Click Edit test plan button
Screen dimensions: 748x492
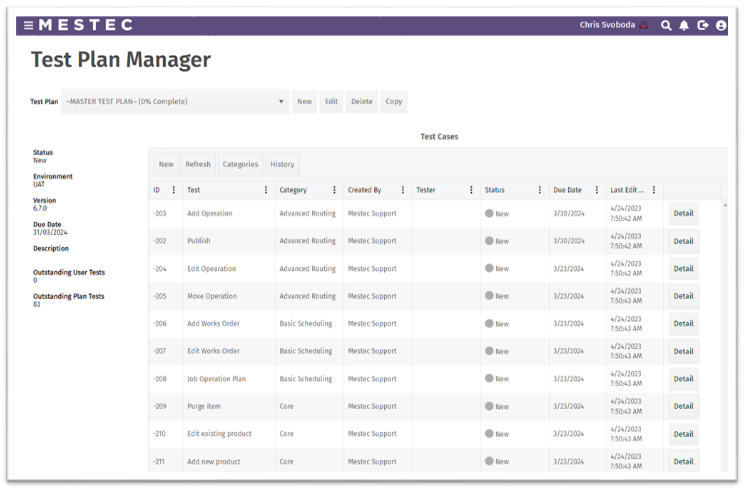click(x=331, y=102)
